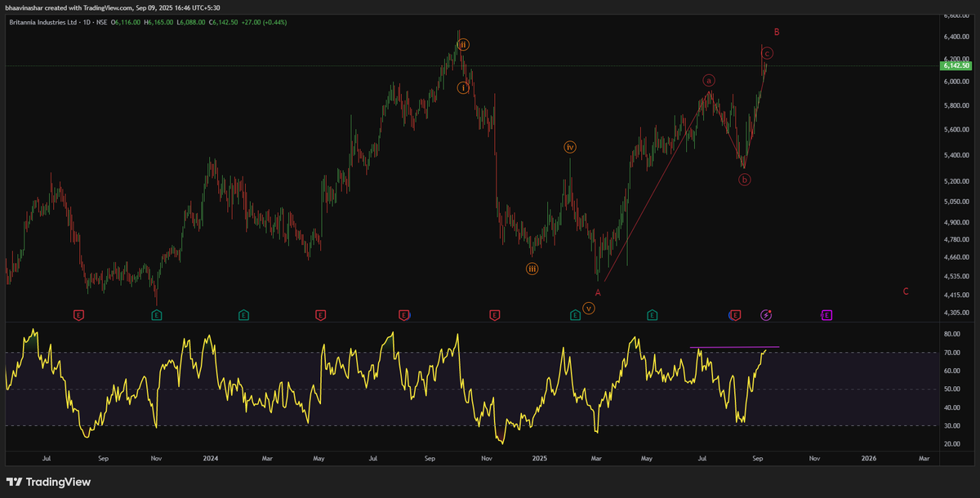
Task: Click the TradingView logo
Action: (x=48, y=482)
